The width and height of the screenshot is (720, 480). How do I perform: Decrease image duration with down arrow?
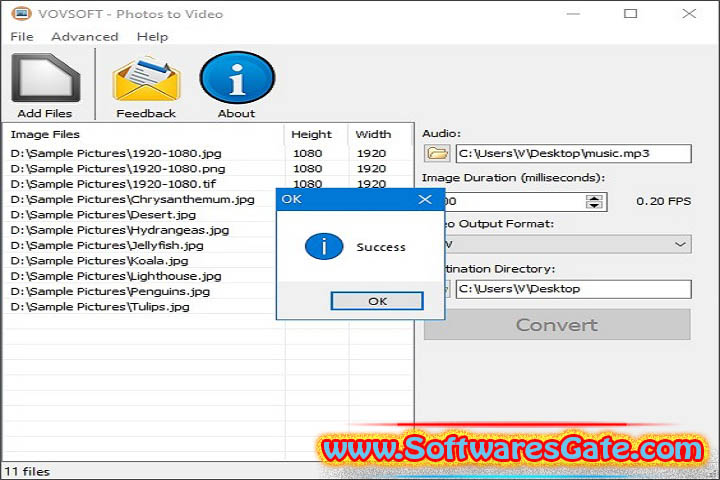pos(594,205)
